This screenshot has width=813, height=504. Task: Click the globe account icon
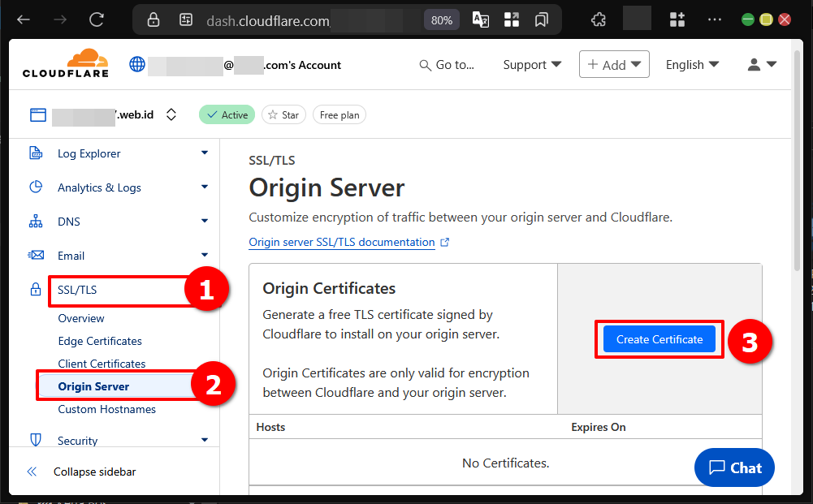[x=137, y=64]
